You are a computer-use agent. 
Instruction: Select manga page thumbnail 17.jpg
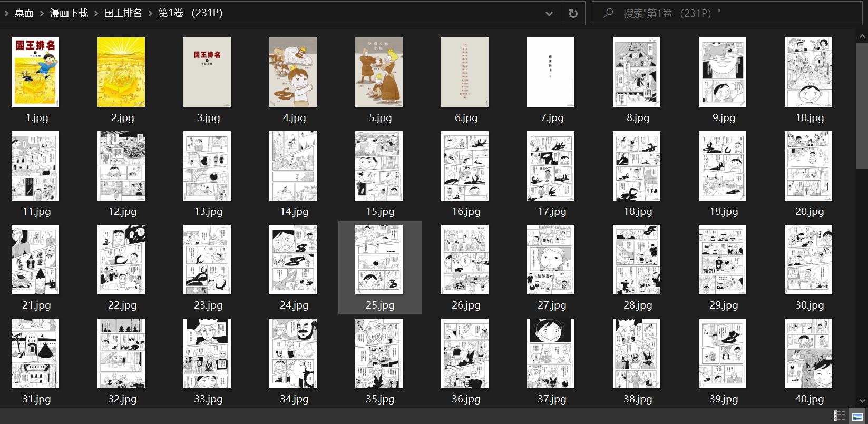point(551,166)
